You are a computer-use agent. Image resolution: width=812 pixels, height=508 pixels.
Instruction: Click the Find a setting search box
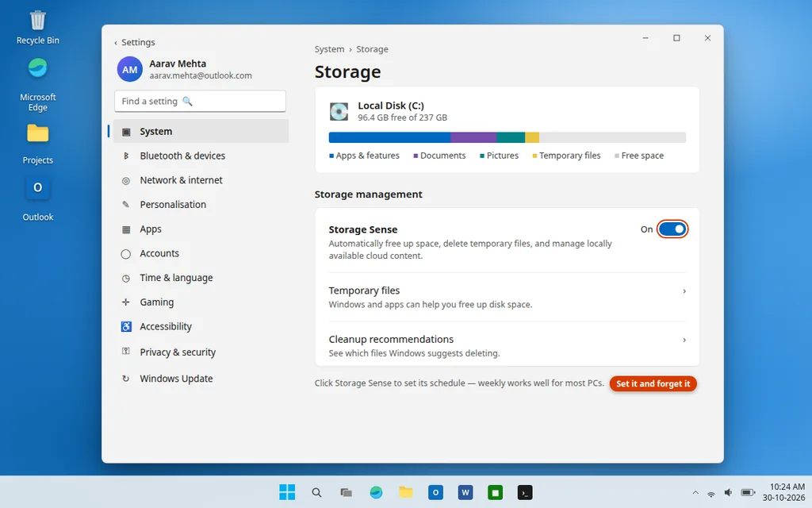pyautogui.click(x=200, y=101)
